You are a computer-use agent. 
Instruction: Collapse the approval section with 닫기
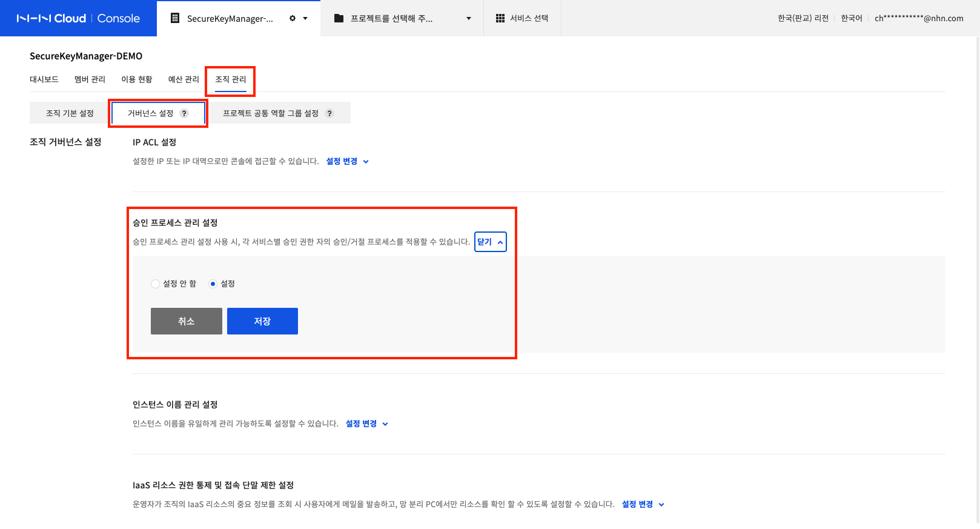tap(491, 242)
